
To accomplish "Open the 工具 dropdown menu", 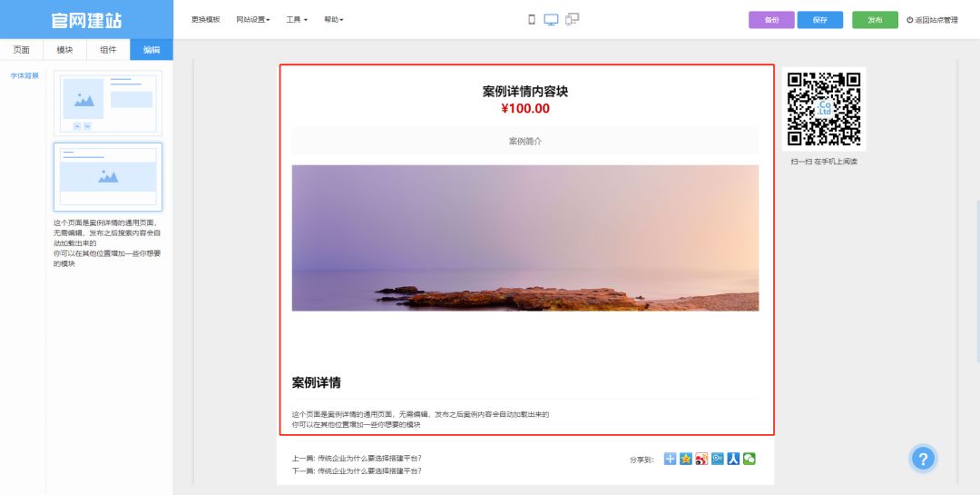I will tap(297, 19).
